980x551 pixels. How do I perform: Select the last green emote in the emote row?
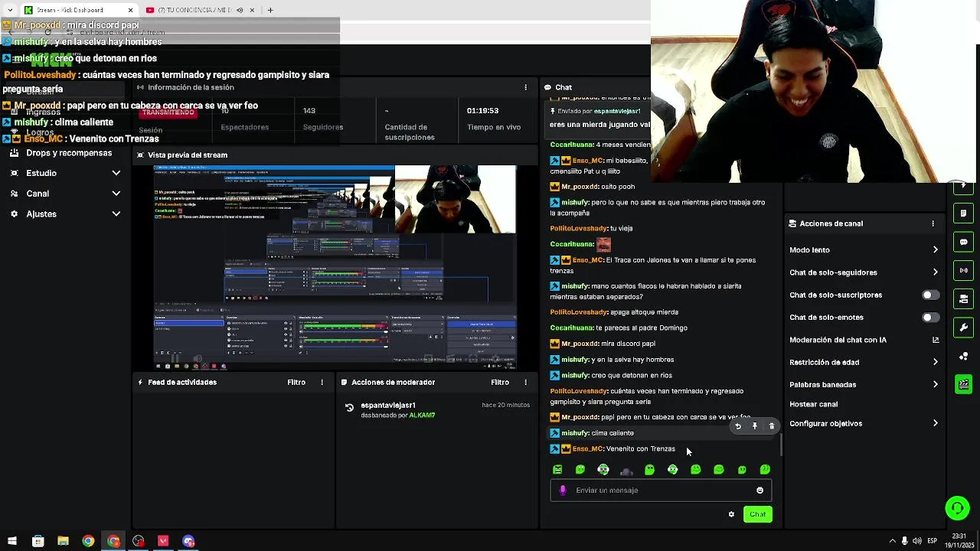click(x=765, y=469)
